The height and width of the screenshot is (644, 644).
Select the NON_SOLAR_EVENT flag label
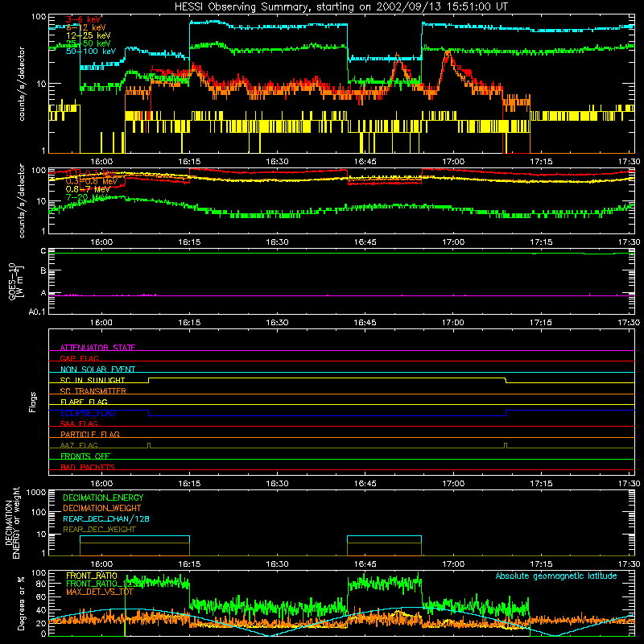pyautogui.click(x=97, y=369)
